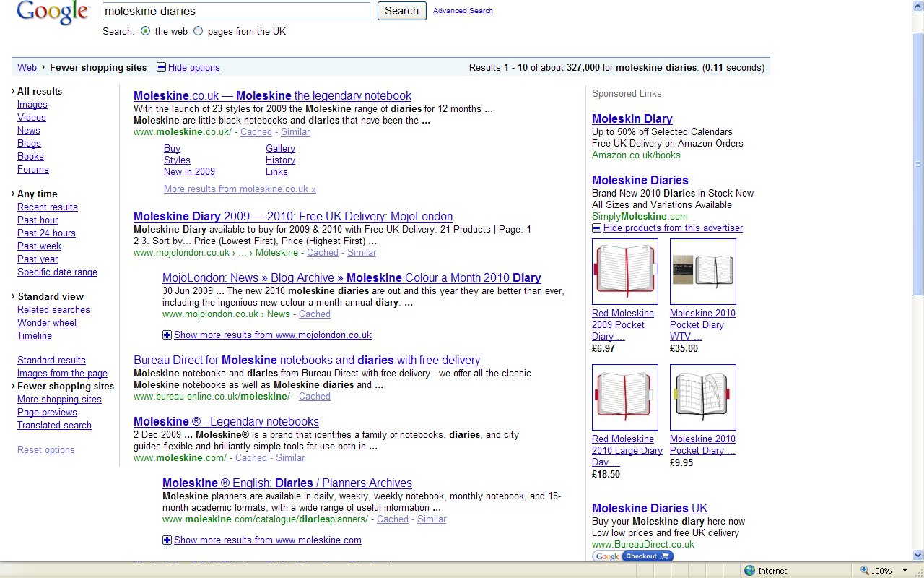Open Gallery sitelink
The height and width of the screenshot is (578, 924).
280,148
